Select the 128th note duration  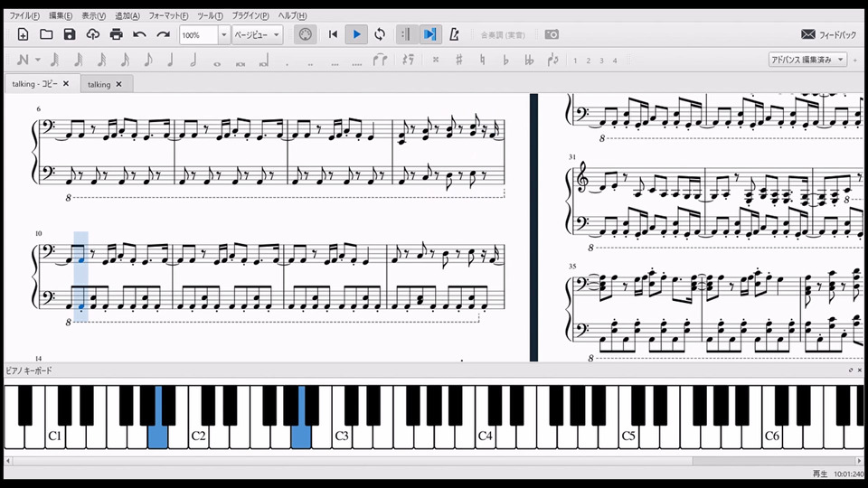click(55, 60)
